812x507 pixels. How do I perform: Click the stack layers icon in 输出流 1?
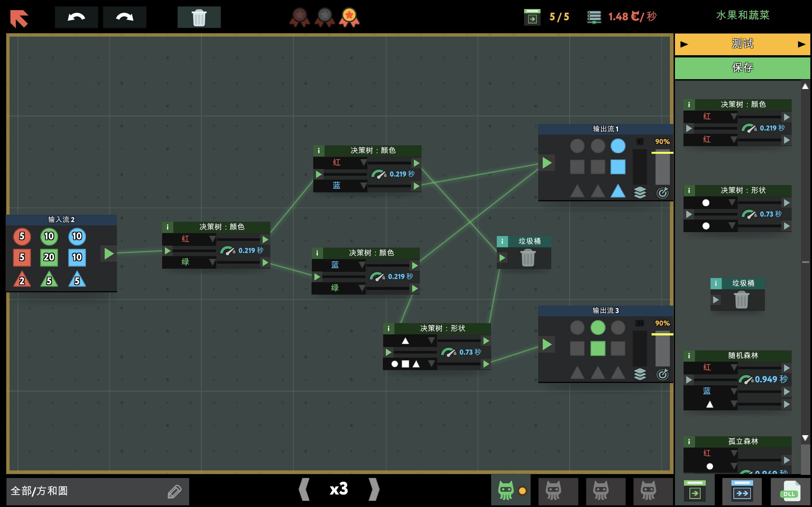click(639, 192)
